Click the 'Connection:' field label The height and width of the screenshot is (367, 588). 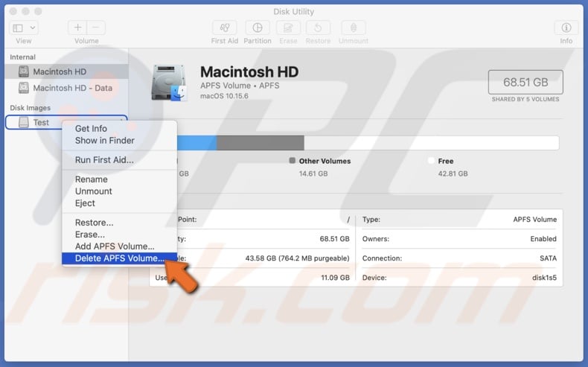tap(382, 258)
